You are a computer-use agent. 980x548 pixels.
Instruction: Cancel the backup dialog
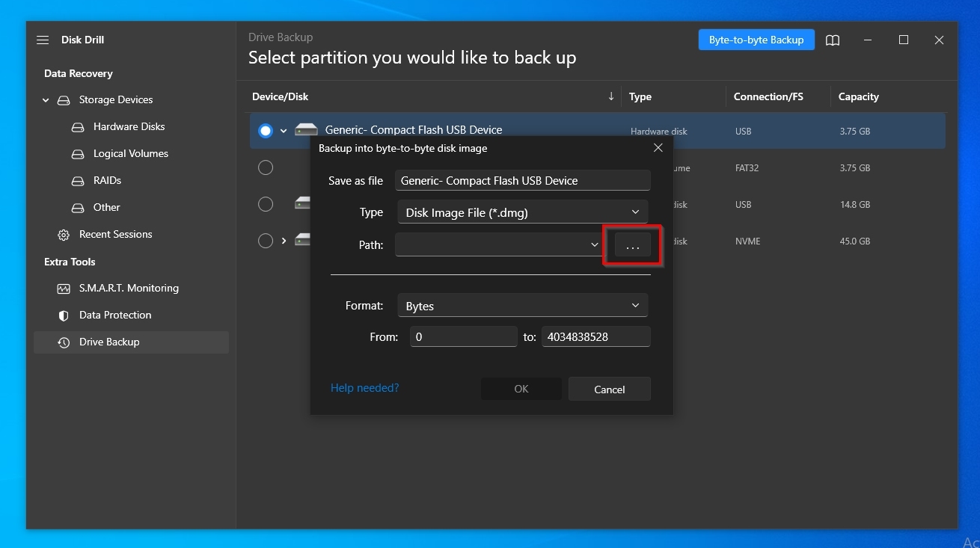point(609,389)
